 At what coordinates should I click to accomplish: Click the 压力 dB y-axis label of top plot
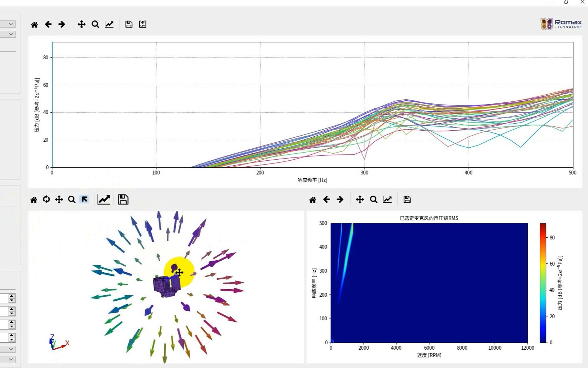coord(37,105)
